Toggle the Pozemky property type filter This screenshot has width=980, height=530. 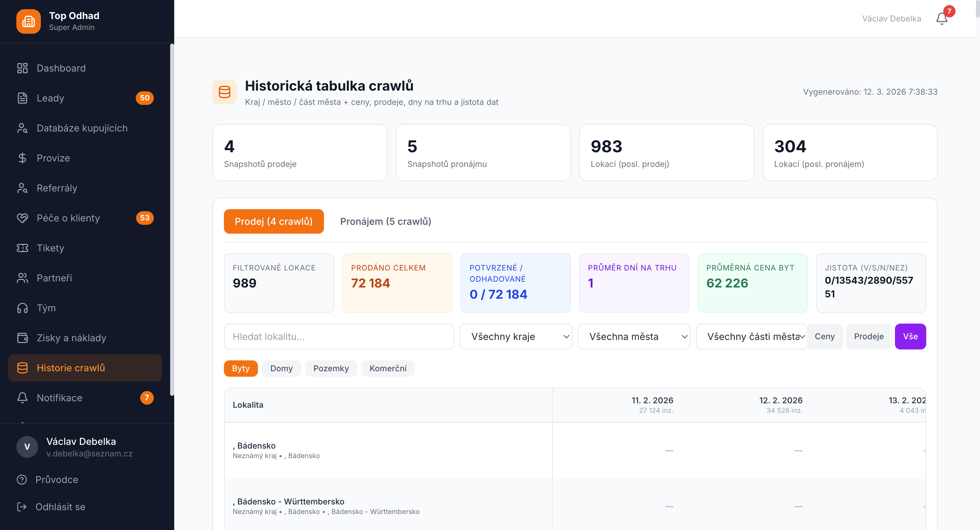331,368
